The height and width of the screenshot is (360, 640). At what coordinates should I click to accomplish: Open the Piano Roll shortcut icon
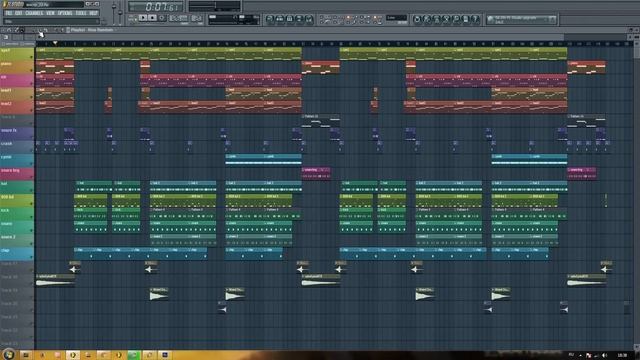pyautogui.click(x=289, y=19)
